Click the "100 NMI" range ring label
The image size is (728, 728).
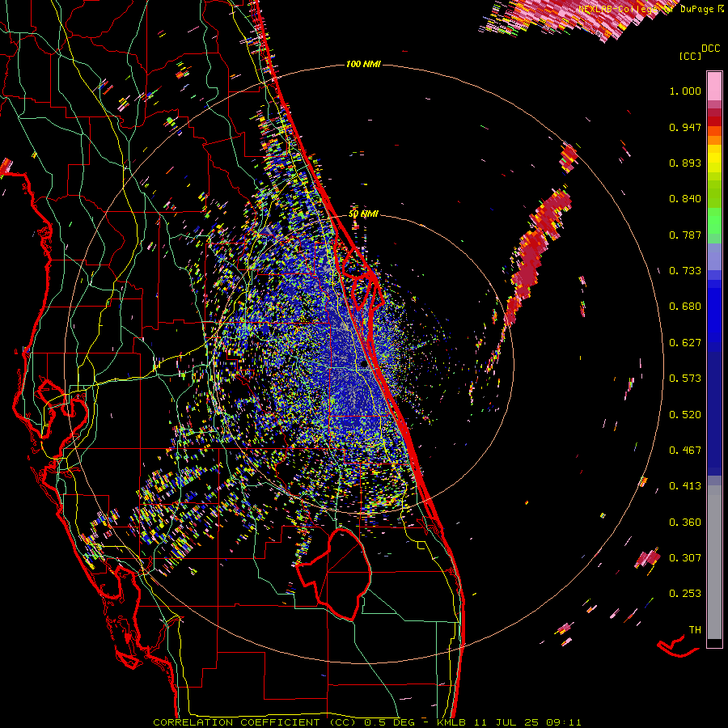tap(363, 64)
